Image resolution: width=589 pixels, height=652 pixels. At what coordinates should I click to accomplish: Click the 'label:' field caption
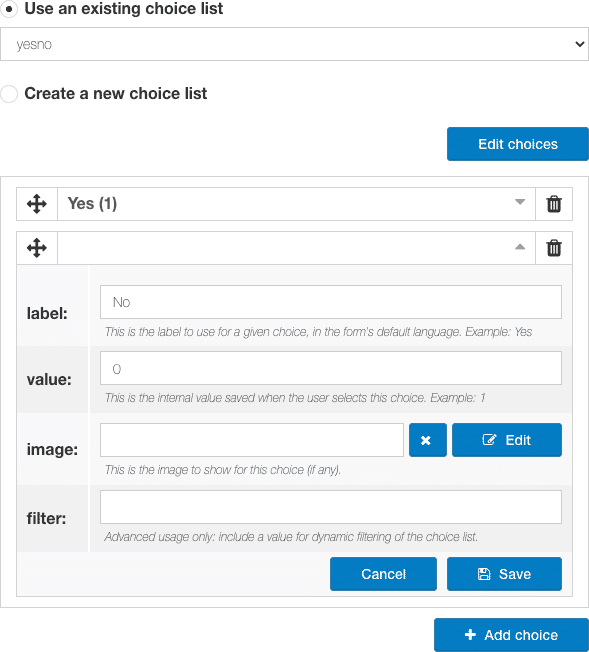[47, 314]
